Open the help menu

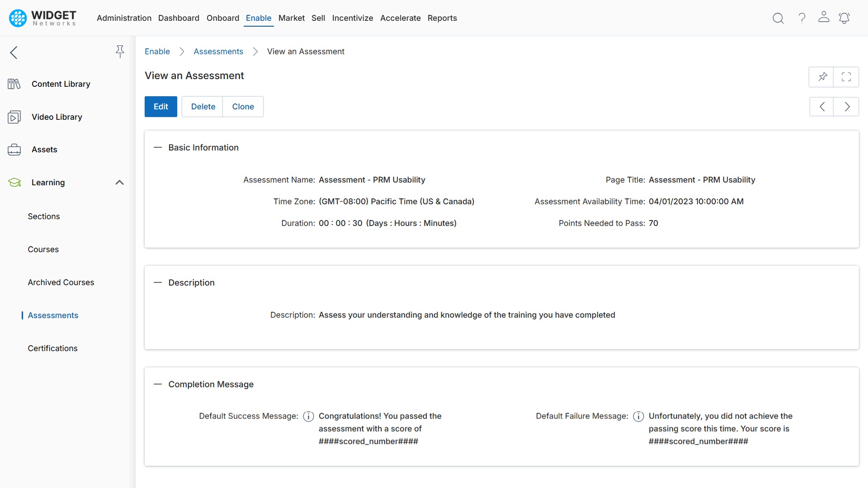[x=802, y=18]
